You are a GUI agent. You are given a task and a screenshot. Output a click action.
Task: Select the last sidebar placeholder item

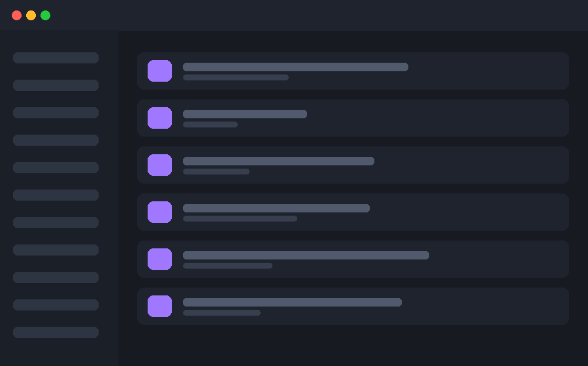pyautogui.click(x=56, y=332)
